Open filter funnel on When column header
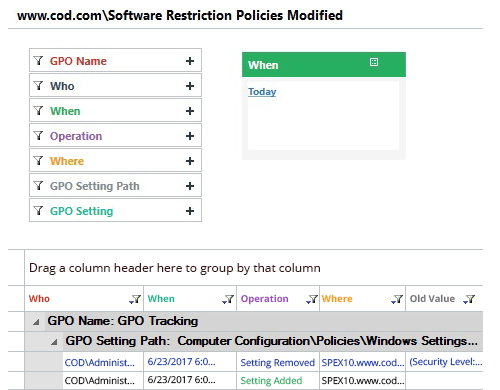 click(228, 299)
